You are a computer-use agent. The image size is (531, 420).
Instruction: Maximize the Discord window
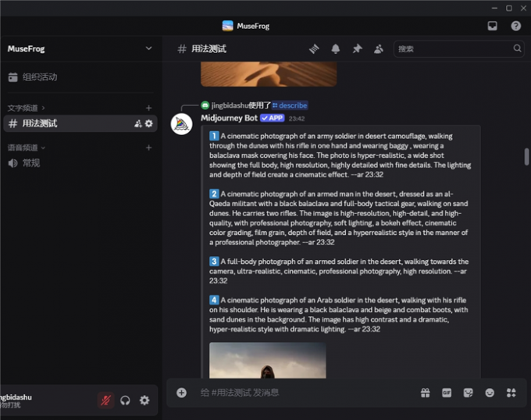click(509, 8)
